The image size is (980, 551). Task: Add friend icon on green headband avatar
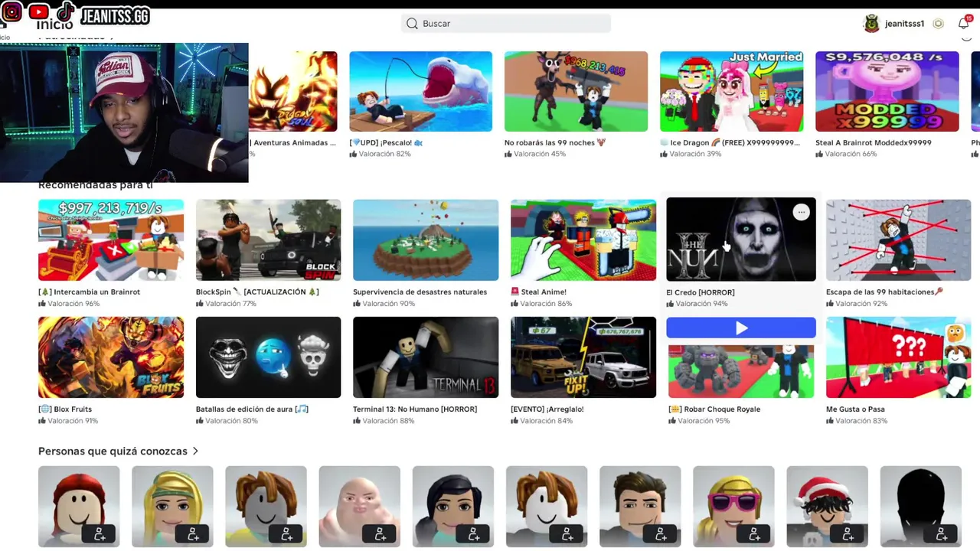(193, 533)
